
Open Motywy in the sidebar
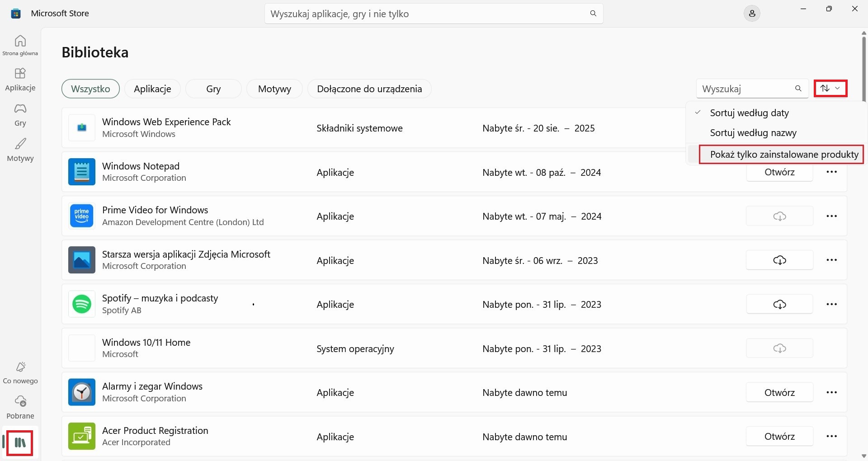pyautogui.click(x=20, y=150)
